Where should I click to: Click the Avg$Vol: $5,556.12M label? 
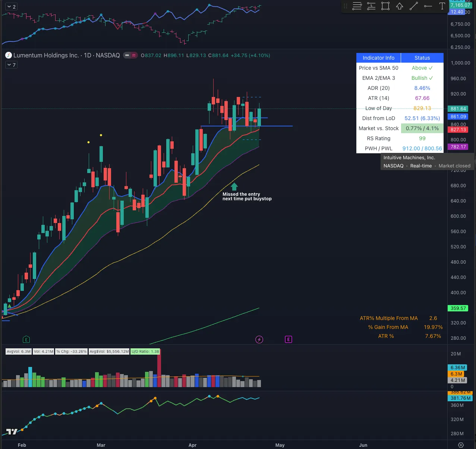[109, 351]
